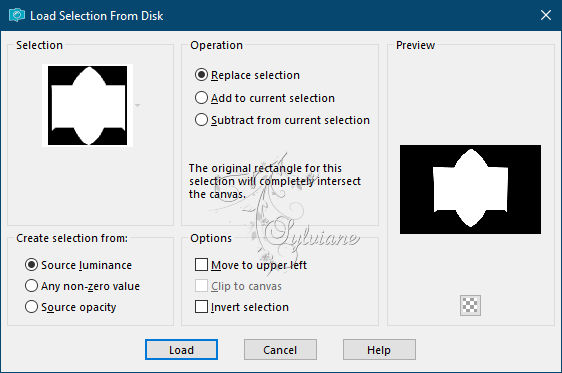This screenshot has width=562, height=373.
Task: Tick the Clip to canvas checkbox
Action: pos(238,286)
